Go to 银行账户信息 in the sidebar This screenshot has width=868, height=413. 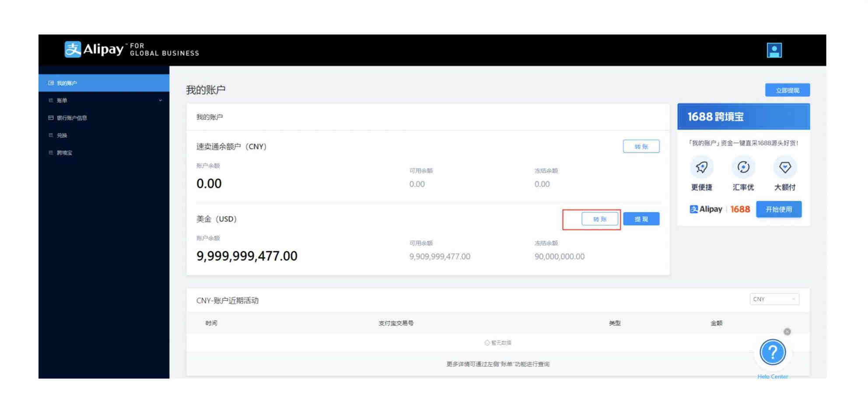pos(104,118)
